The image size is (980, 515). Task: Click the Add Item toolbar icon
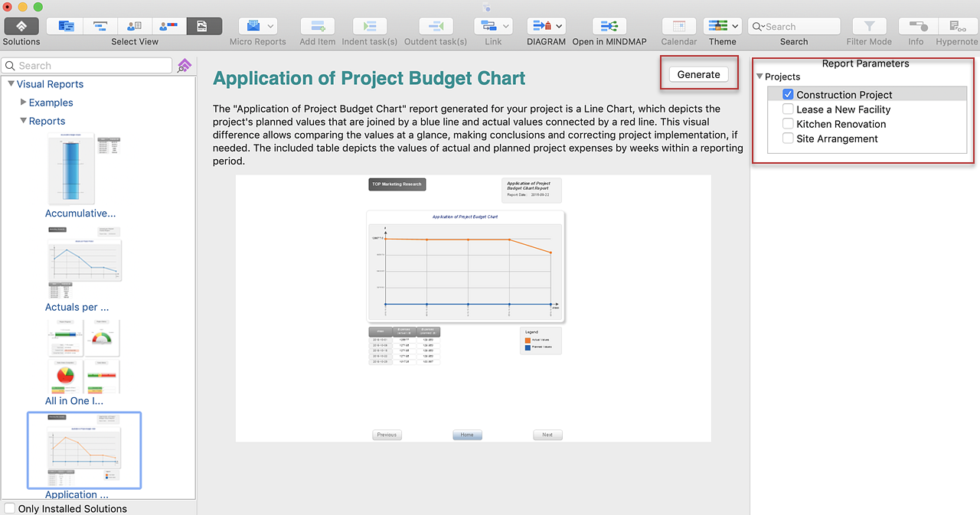tap(318, 26)
